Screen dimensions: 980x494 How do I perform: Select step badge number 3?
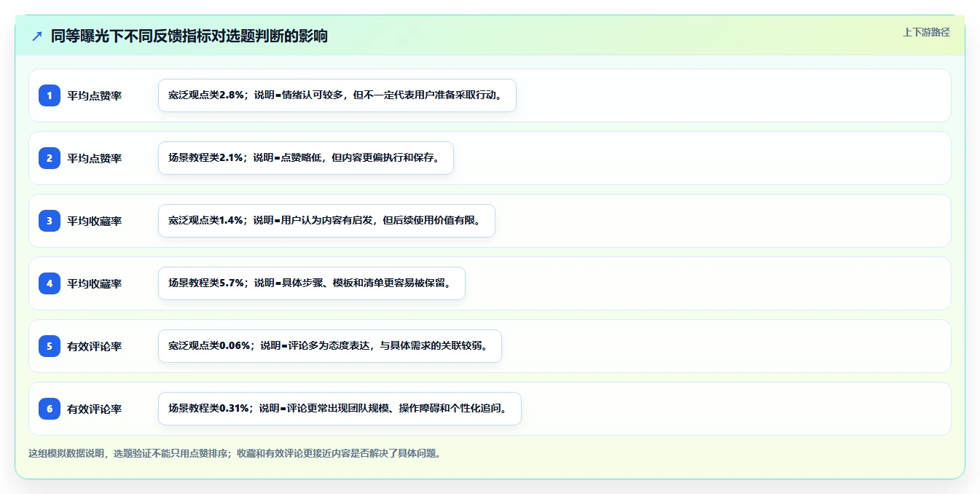(x=50, y=221)
